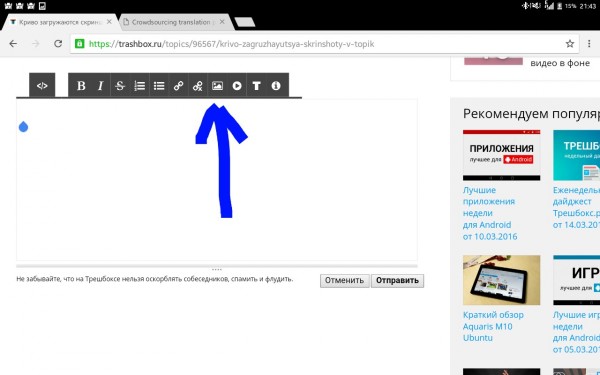Open the Aquaris M10 Ubuntu review link
600x375 pixels.
point(493,326)
